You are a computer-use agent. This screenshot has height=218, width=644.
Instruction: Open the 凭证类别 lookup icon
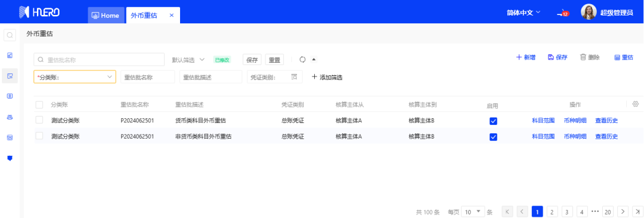click(294, 77)
